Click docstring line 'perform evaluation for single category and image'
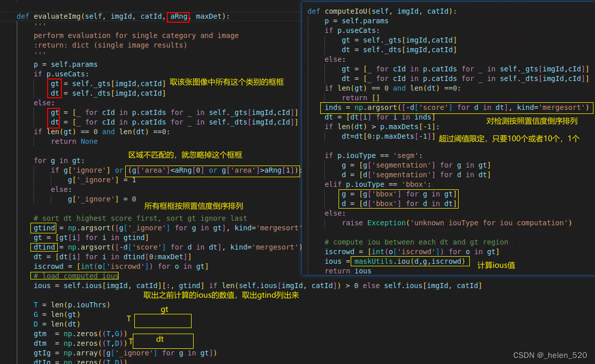 (x=136, y=35)
